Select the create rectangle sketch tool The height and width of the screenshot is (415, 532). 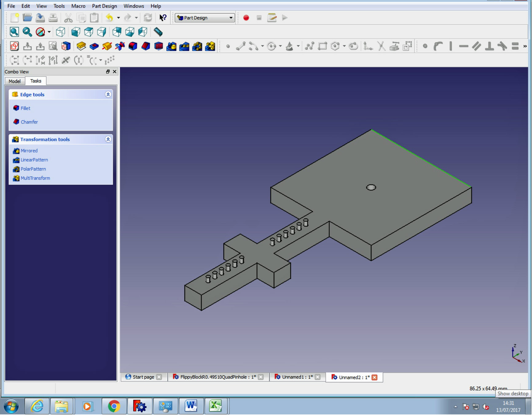(323, 46)
